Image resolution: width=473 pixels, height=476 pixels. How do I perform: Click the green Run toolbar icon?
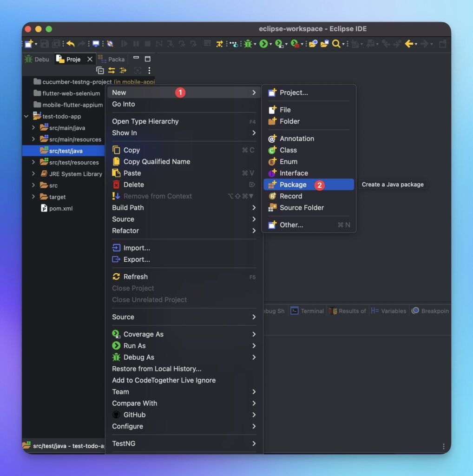[263, 44]
